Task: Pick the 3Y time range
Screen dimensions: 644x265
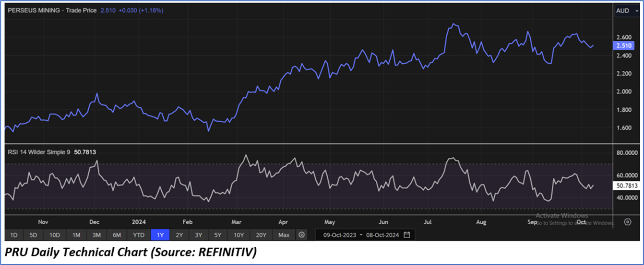Action: 198,235
